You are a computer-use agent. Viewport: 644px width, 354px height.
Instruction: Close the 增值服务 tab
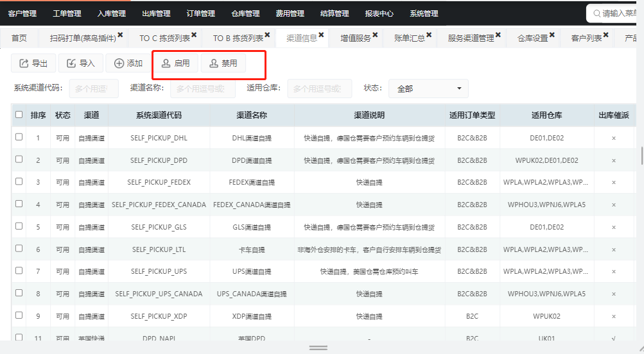coord(375,35)
